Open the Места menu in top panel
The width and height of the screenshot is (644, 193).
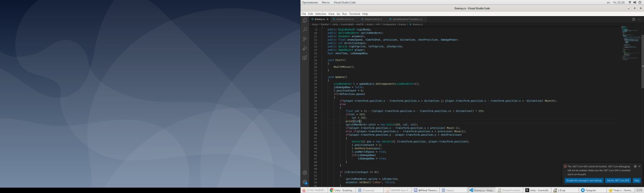pos(326,3)
